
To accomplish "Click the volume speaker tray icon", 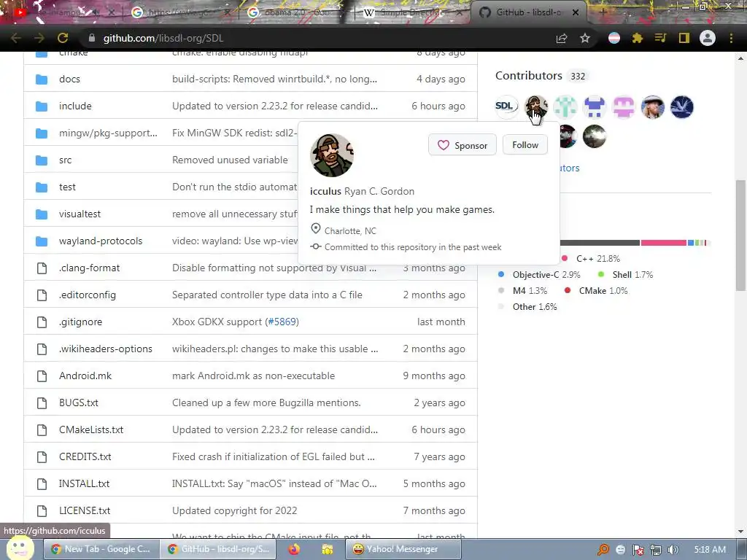I will point(673,550).
